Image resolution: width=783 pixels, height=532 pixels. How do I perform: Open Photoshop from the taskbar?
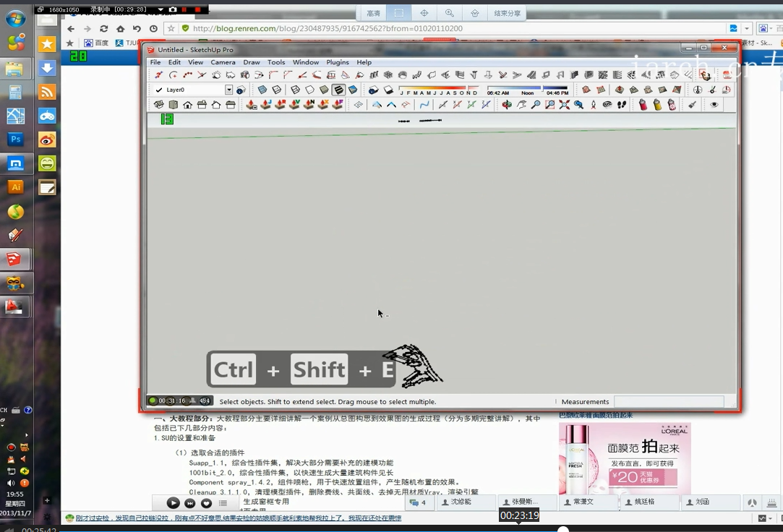[15, 139]
